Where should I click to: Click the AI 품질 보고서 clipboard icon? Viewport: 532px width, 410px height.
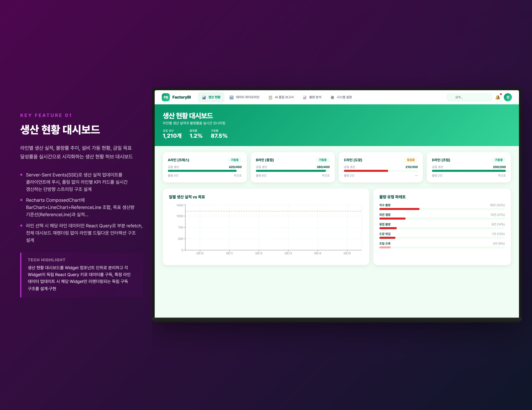(270, 98)
